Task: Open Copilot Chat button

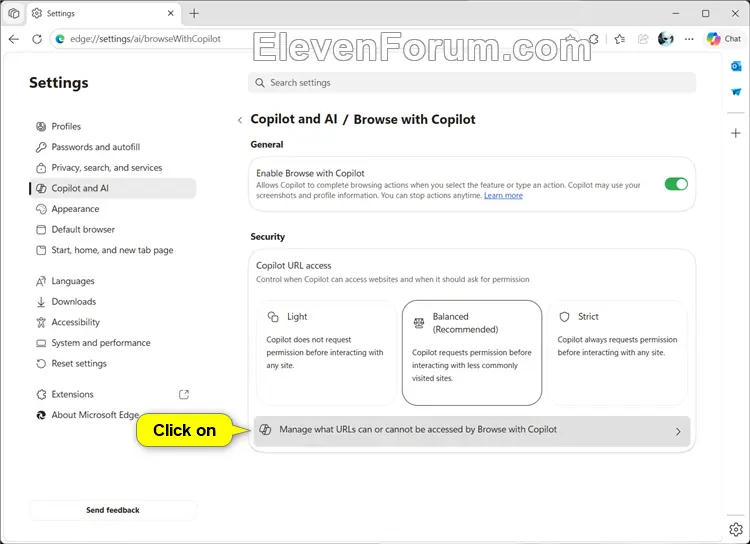Action: [724, 39]
